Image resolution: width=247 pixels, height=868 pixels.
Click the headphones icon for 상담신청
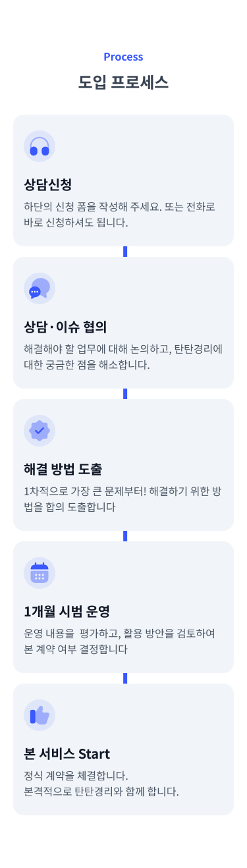coord(40,146)
